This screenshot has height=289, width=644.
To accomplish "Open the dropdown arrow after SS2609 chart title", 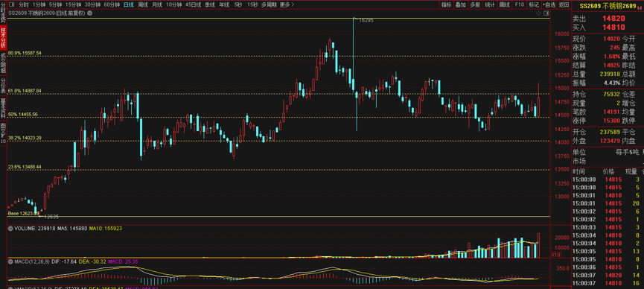I will tap(89, 13).
